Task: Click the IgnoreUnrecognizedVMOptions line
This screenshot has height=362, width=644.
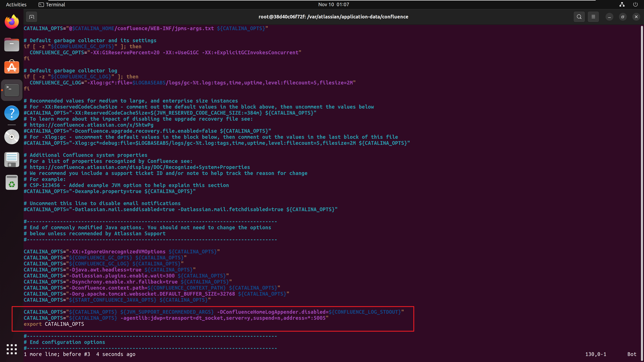Action: click(122, 252)
